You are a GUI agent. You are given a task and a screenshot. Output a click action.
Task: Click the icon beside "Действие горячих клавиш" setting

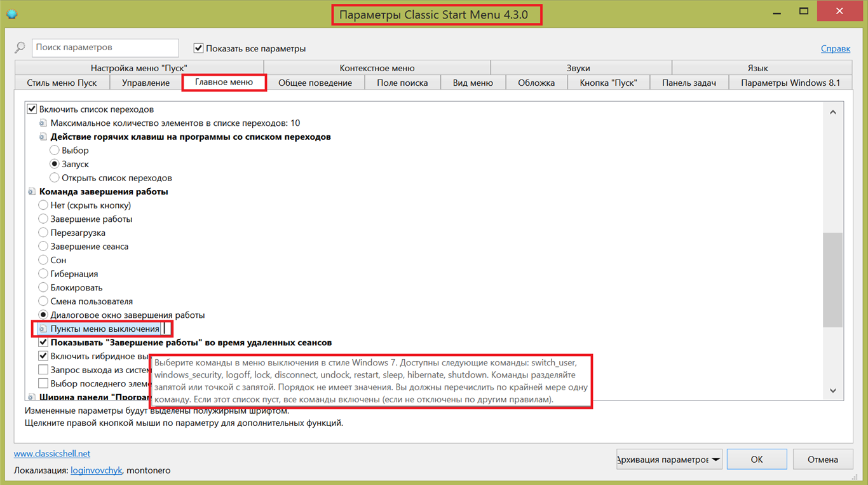pos(43,137)
